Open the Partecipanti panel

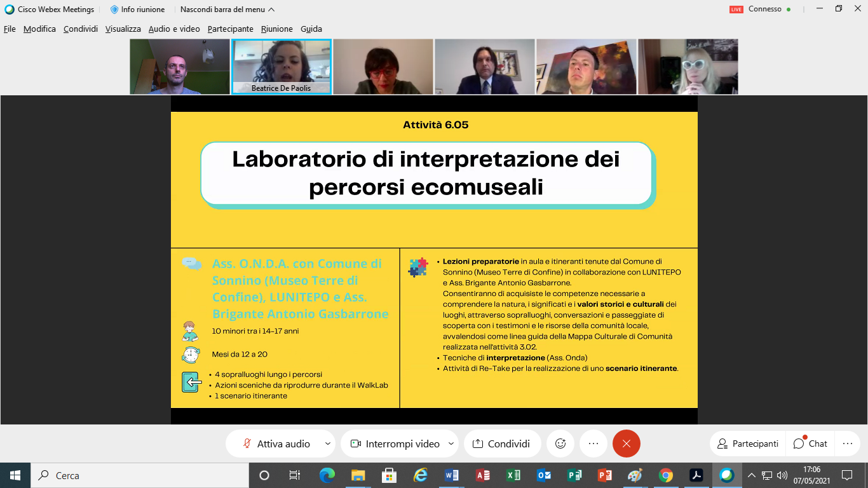747,444
